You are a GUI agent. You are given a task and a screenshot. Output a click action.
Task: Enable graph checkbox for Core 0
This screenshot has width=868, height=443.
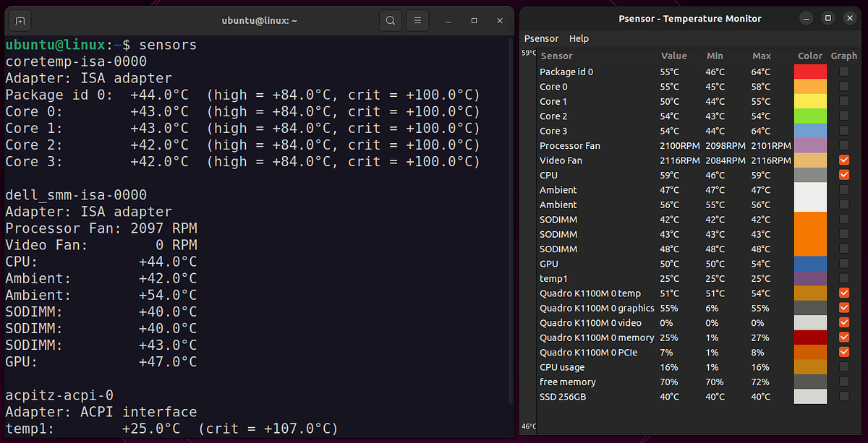click(843, 87)
